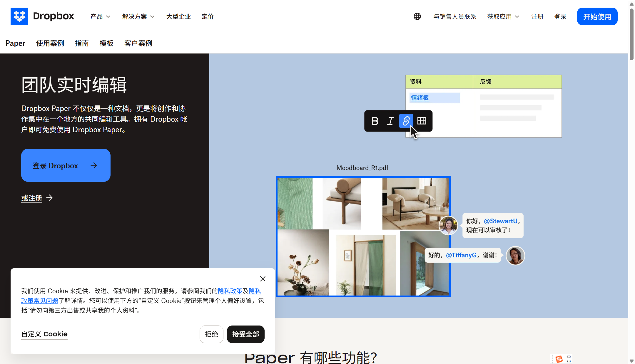Click @StewartU's avatar in the chat bubble
This screenshot has width=635, height=364.
[448, 225]
